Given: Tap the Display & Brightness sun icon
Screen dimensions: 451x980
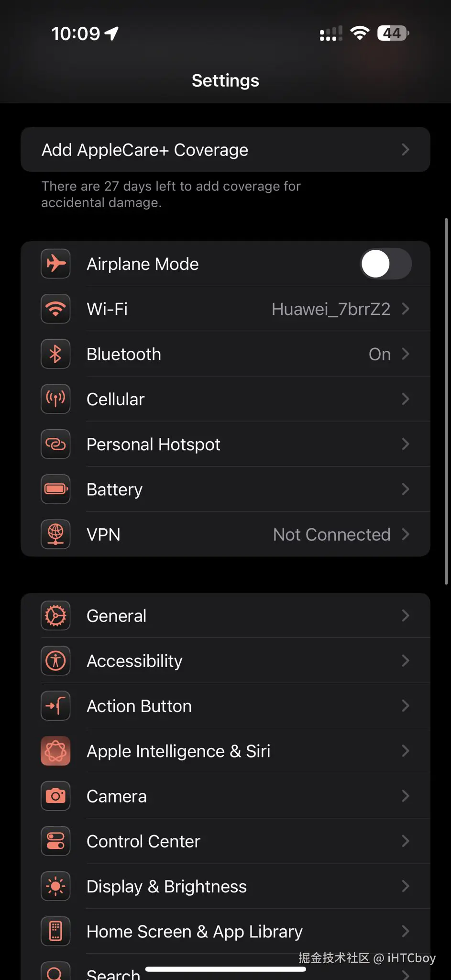Looking at the screenshot, I should [x=55, y=887].
